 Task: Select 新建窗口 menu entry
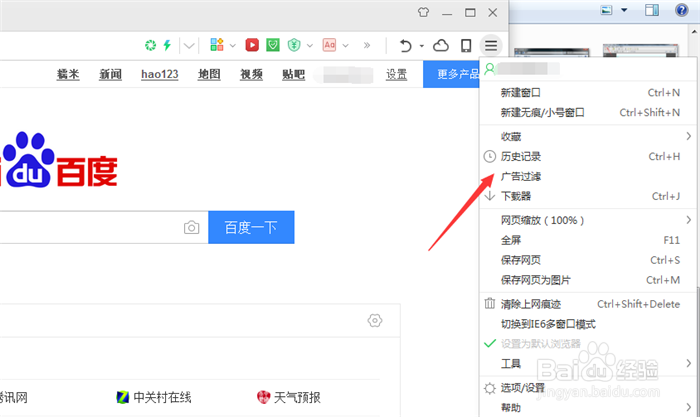(x=588, y=92)
